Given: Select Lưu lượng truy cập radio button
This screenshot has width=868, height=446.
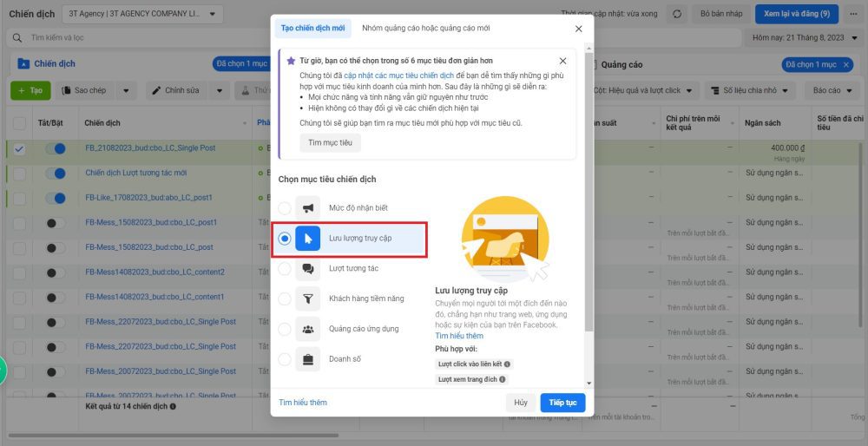Looking at the screenshot, I should coord(285,239).
